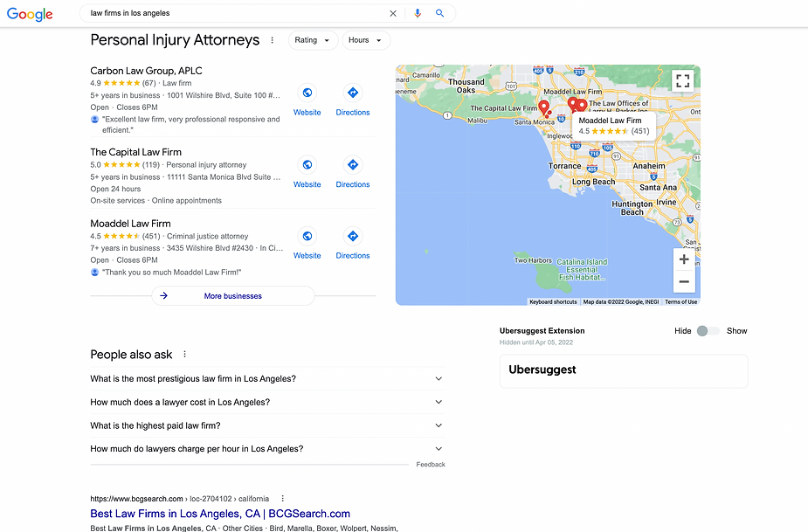Expand 'How much do lawyers charge per hour' question

[x=267, y=449]
